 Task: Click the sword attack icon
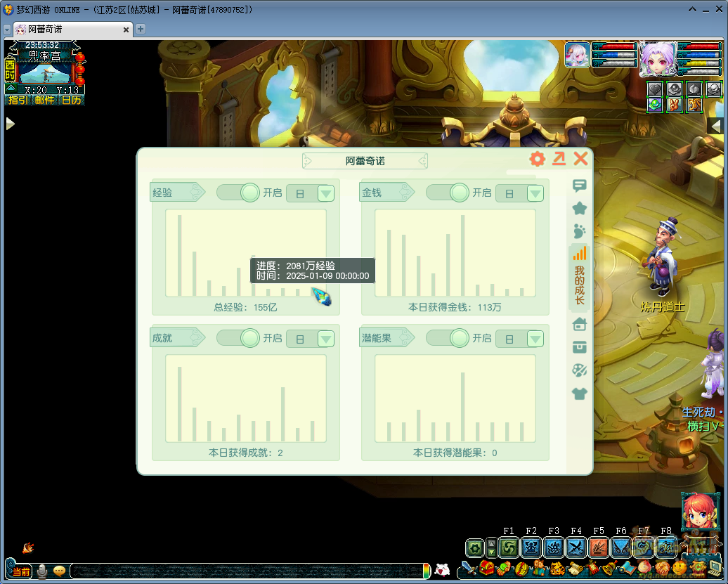(x=469, y=569)
